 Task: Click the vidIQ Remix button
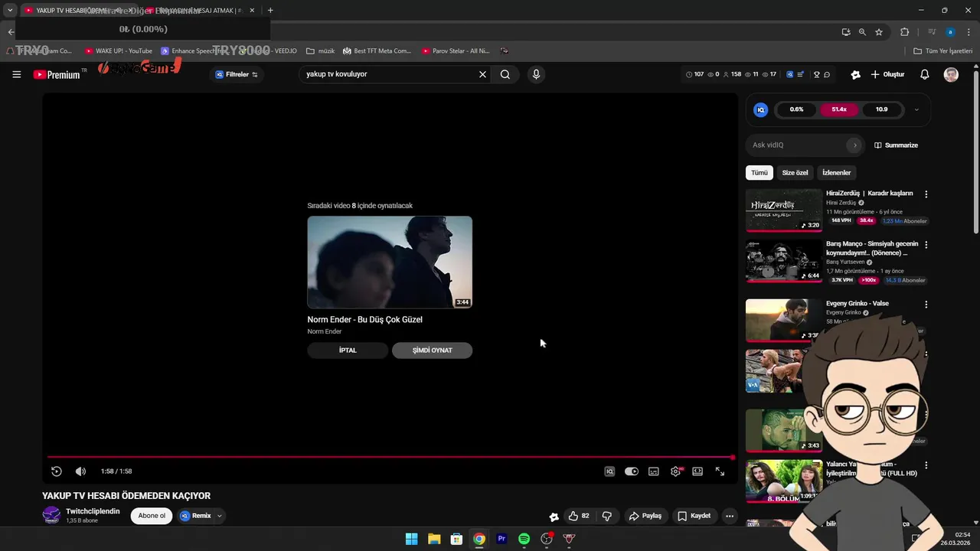click(196, 516)
